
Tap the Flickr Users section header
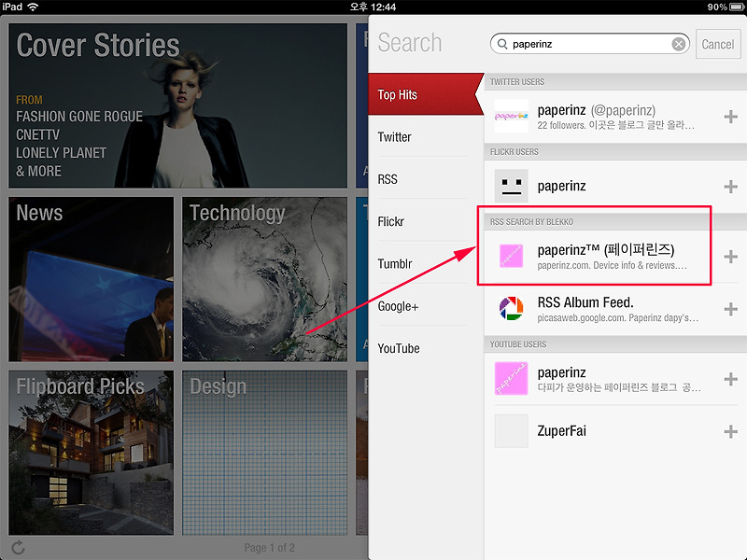[x=615, y=151]
